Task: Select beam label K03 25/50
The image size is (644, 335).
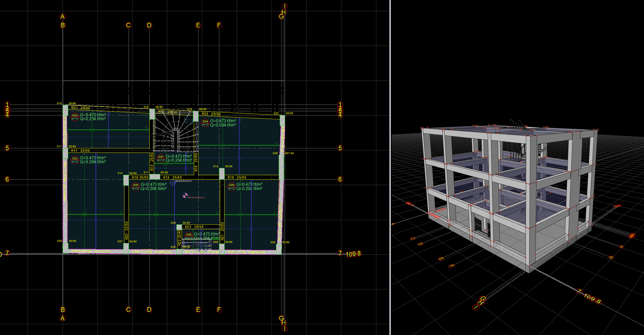Action: coord(211,114)
